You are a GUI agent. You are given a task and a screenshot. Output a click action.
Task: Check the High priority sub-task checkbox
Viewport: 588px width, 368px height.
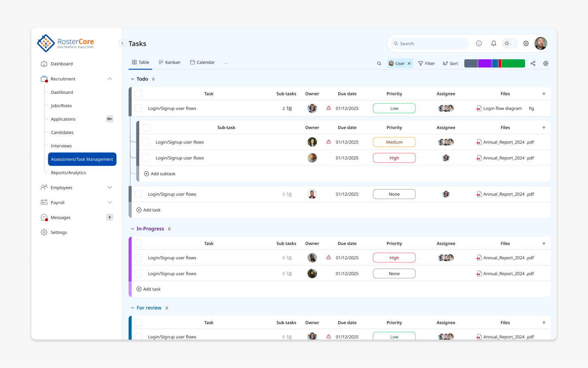click(x=146, y=158)
